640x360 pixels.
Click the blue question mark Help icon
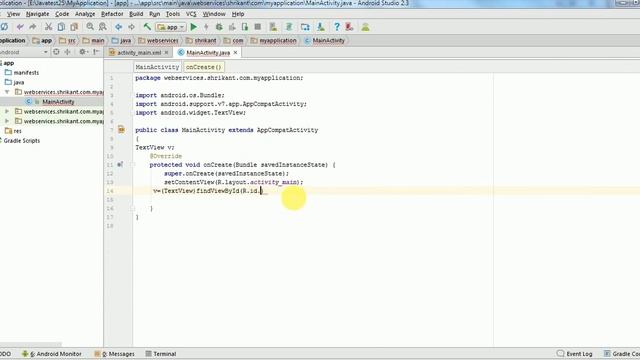coord(336,27)
